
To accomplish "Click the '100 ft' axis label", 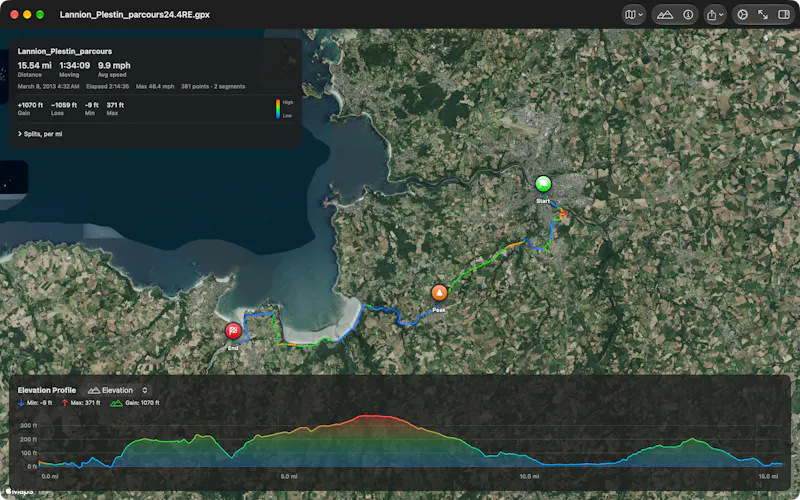I will pyautogui.click(x=29, y=453).
